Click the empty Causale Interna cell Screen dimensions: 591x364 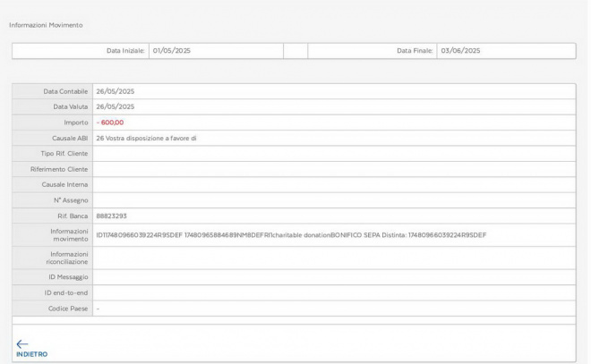pyautogui.click(x=333, y=184)
